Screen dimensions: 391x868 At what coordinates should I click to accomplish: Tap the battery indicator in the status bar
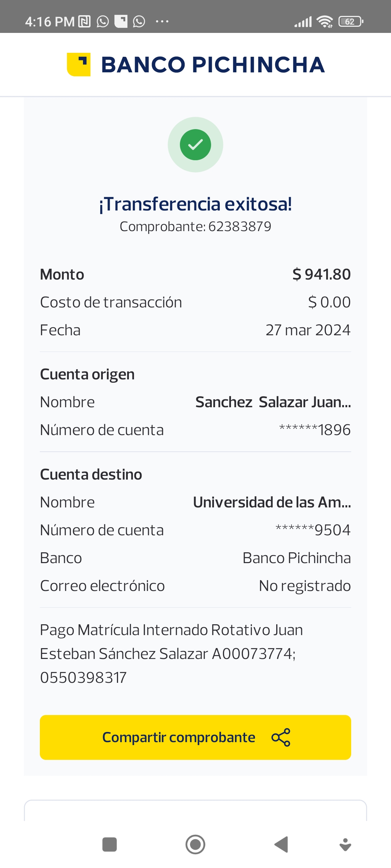(350, 22)
